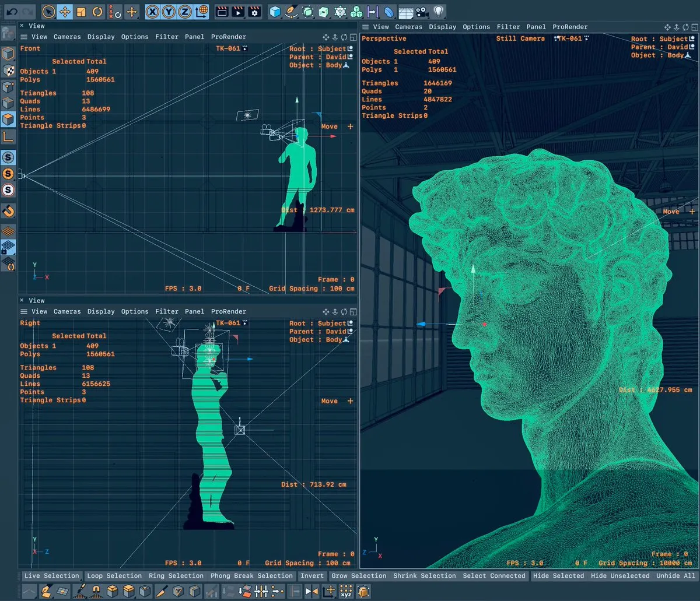Select the Magnet tool in bottom toolbar
Screen dimensions: 700x601
coord(96,591)
